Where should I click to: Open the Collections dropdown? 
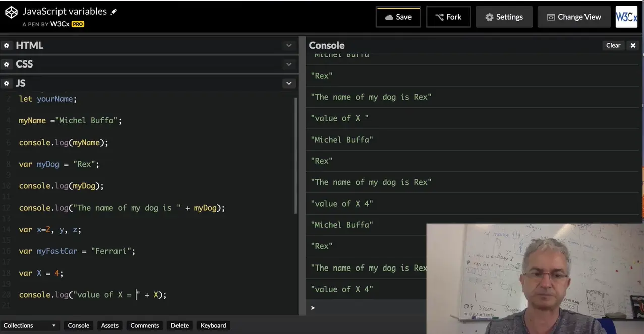pos(30,325)
